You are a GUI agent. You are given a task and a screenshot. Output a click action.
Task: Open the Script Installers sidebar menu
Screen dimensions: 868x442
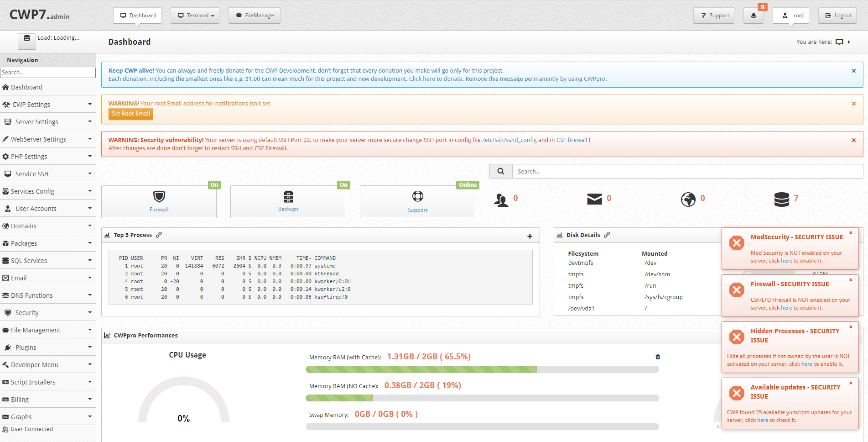[x=48, y=382]
